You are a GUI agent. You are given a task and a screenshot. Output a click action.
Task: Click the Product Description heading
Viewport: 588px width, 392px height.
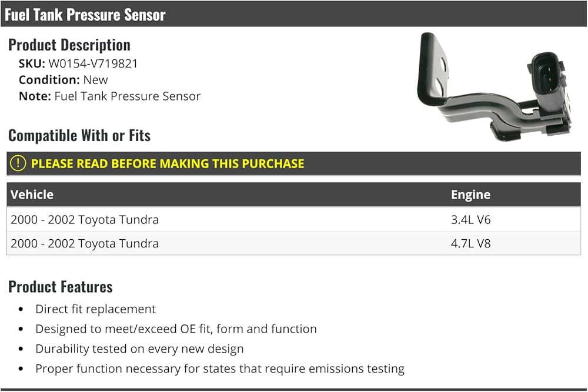(69, 45)
